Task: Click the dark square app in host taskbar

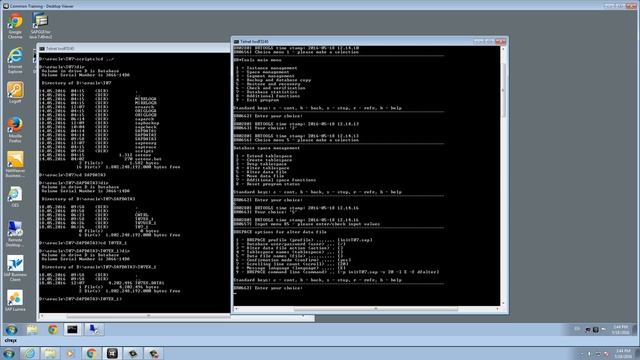Action: (x=112, y=353)
